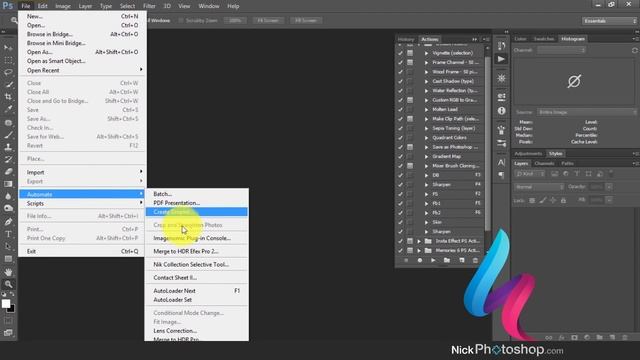This screenshot has height=360, width=640.
Task: Click the layer Opacity value field
Action: click(x=596, y=187)
